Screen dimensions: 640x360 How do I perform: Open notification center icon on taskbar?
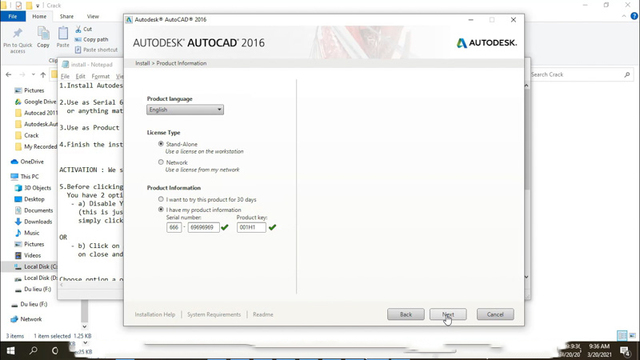[625, 351]
